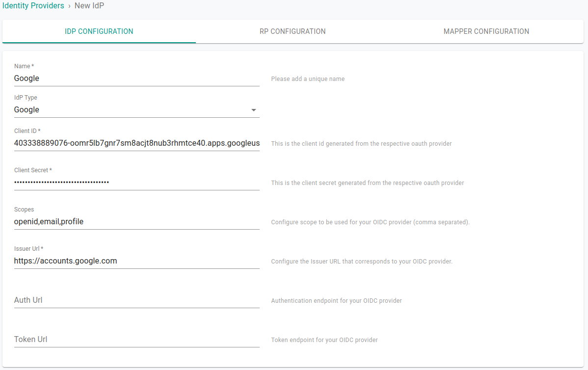Click the Name input field containing Google
Image resolution: width=588 pixels, height=370 pixels.
point(136,79)
